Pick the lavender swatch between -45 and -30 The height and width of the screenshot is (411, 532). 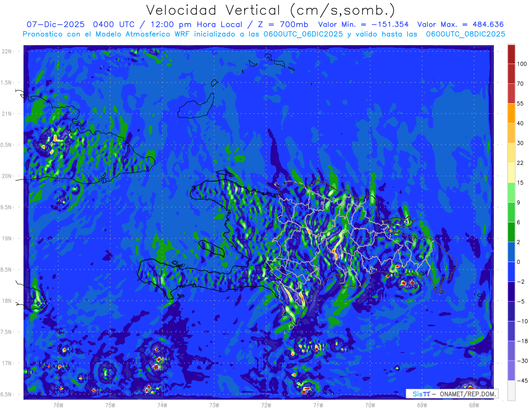[511, 371]
